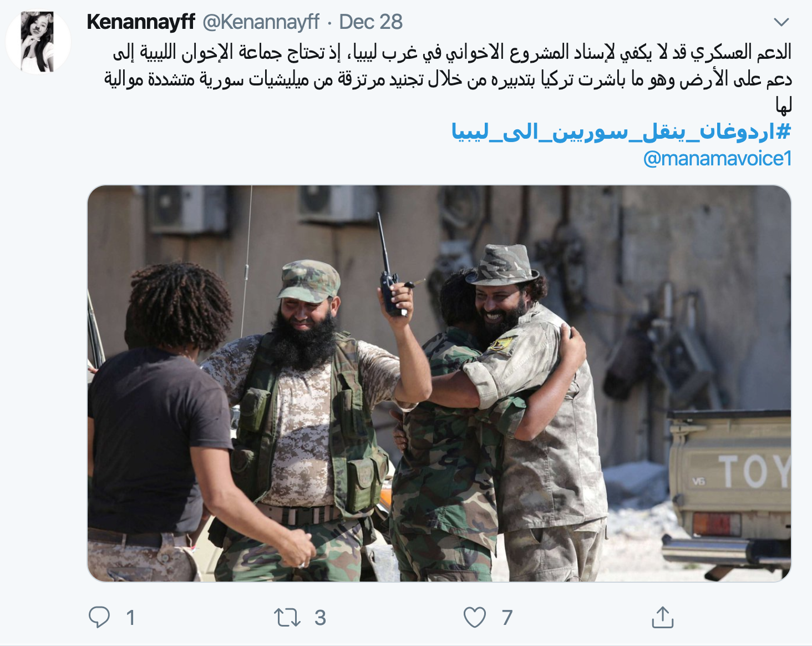Click the reply count number 1

(x=130, y=618)
